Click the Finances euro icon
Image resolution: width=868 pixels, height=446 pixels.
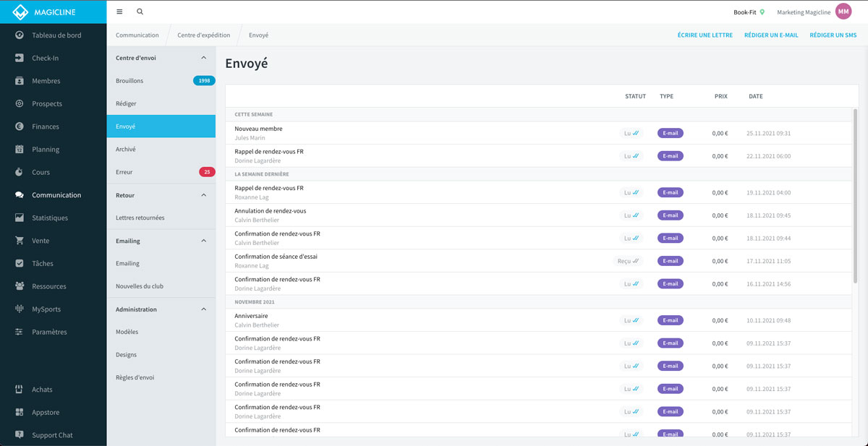tap(20, 126)
